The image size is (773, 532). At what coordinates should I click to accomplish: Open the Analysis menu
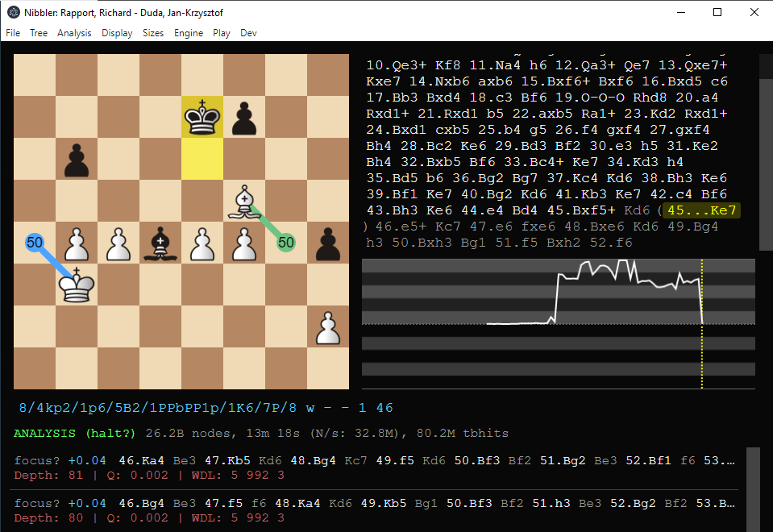74,33
